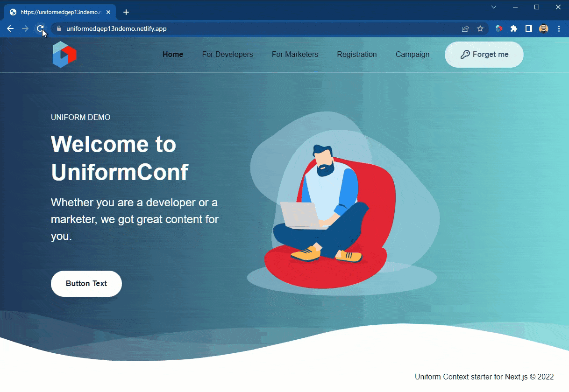
Task: Click the browser forward arrow
Action: tap(25, 28)
